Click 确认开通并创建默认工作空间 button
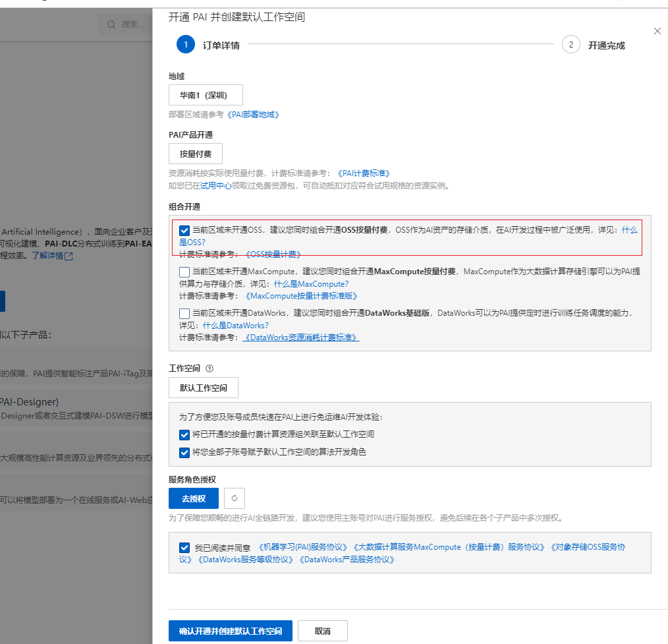 tap(230, 631)
